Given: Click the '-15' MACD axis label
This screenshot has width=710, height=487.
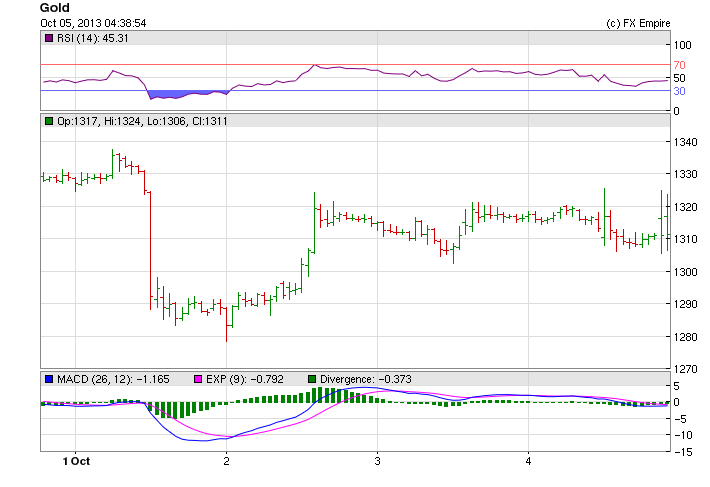Looking at the screenshot, I should point(682,452).
